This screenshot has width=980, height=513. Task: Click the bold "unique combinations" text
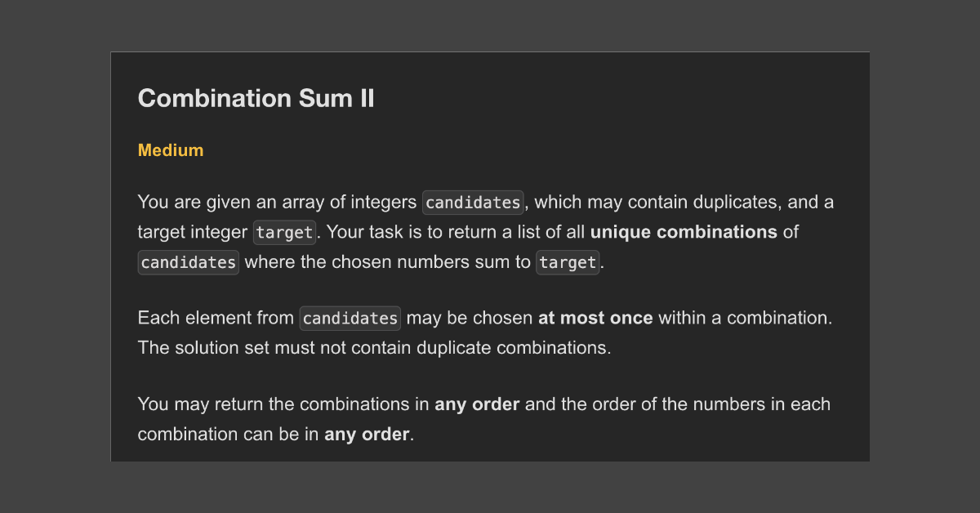tap(684, 232)
